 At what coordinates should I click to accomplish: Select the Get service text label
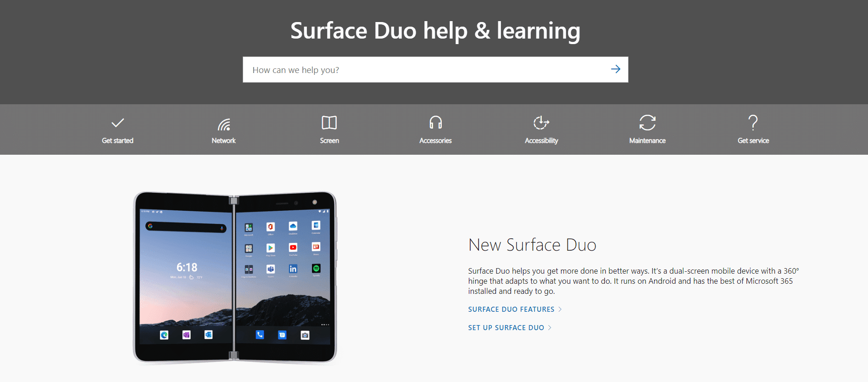pos(753,140)
